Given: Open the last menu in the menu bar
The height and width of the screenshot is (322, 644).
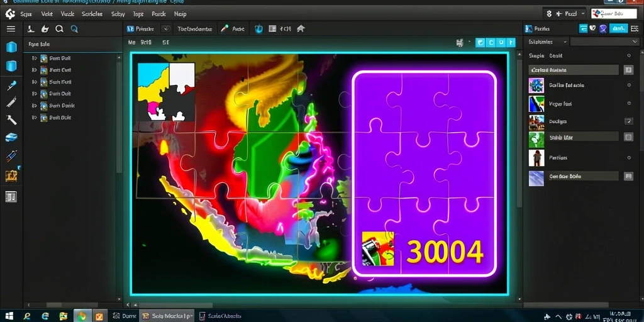Looking at the screenshot, I should (x=180, y=14).
